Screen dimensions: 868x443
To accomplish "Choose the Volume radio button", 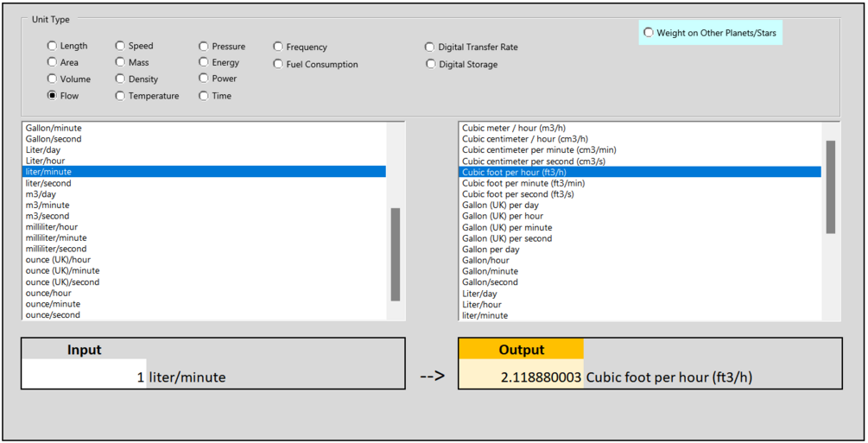I will (x=52, y=79).
